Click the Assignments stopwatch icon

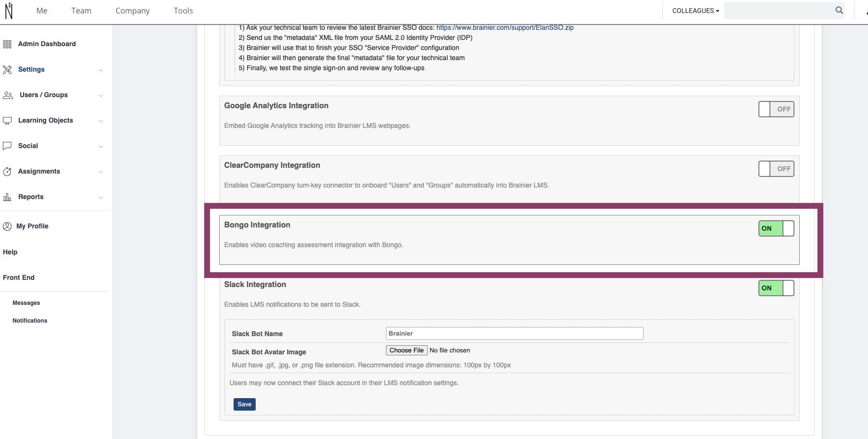(7, 172)
